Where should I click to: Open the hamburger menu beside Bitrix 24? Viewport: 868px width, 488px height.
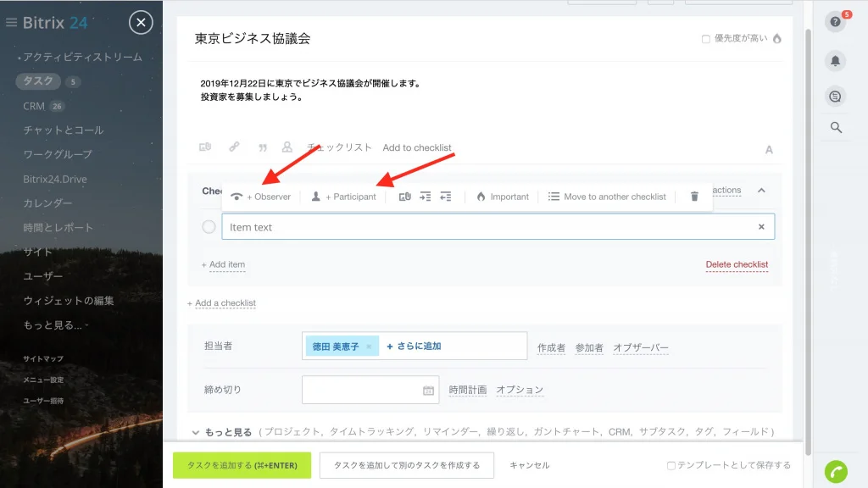pyautogui.click(x=11, y=23)
